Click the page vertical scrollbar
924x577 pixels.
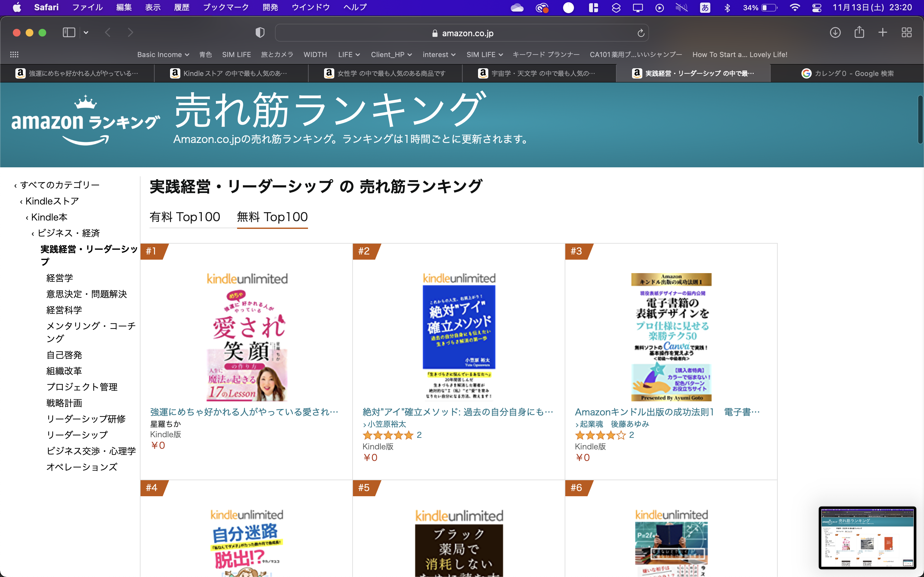[920, 120]
